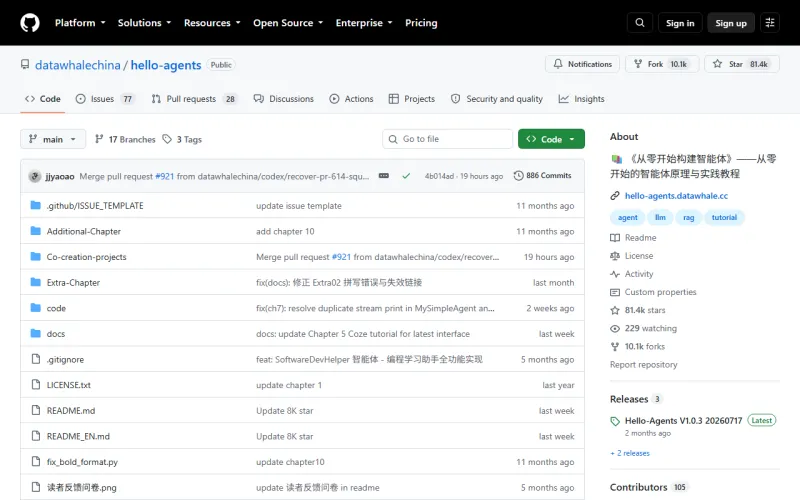Viewport: 800px width, 500px height.
Task: Open the 886 Commits history link
Action: (542, 176)
